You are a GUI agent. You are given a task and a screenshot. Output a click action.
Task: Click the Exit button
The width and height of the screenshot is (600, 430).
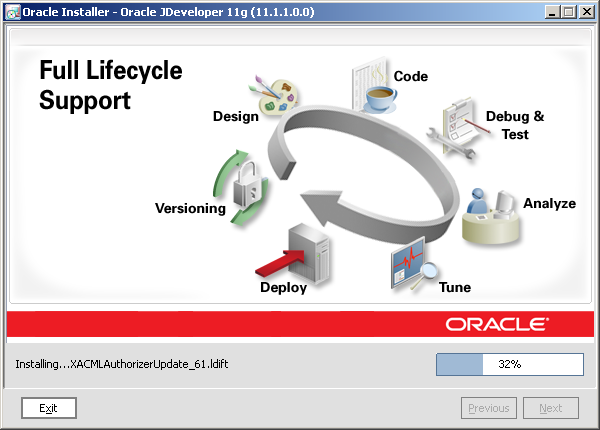pos(49,408)
